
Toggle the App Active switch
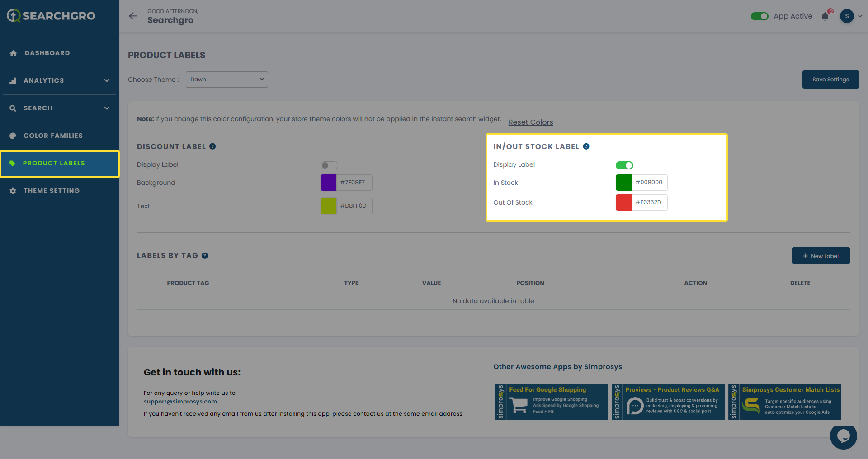point(759,16)
